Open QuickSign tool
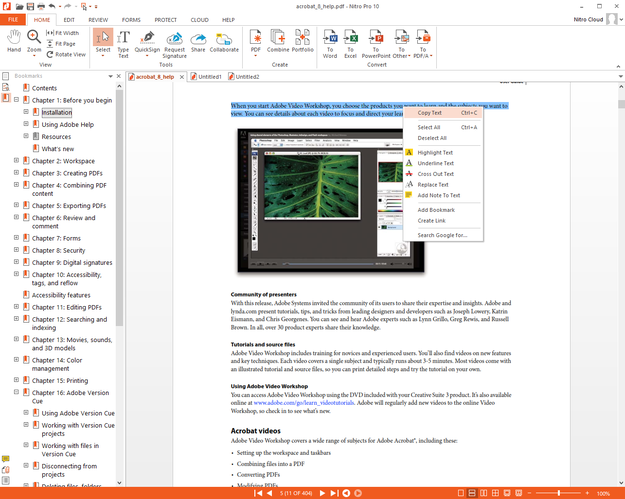Viewport: 625px width, 499px height. 147,42
